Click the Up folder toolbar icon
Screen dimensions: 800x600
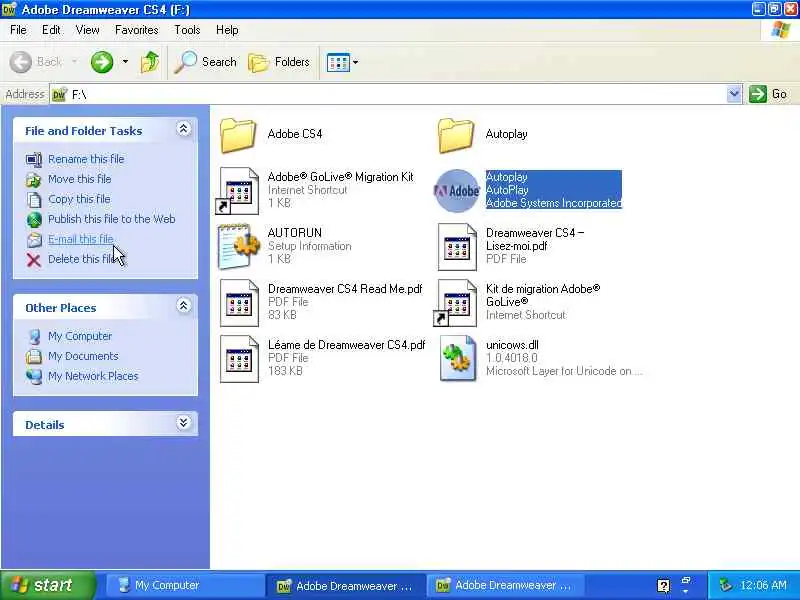tap(149, 62)
